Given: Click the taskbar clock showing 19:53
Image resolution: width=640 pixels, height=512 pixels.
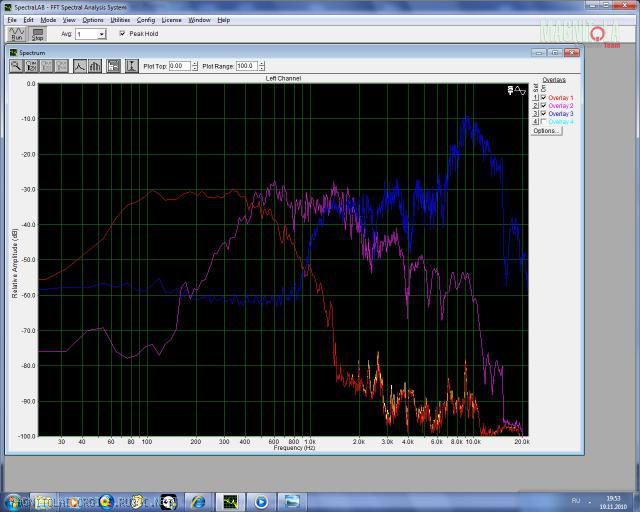Looking at the screenshot, I should pyautogui.click(x=613, y=502).
